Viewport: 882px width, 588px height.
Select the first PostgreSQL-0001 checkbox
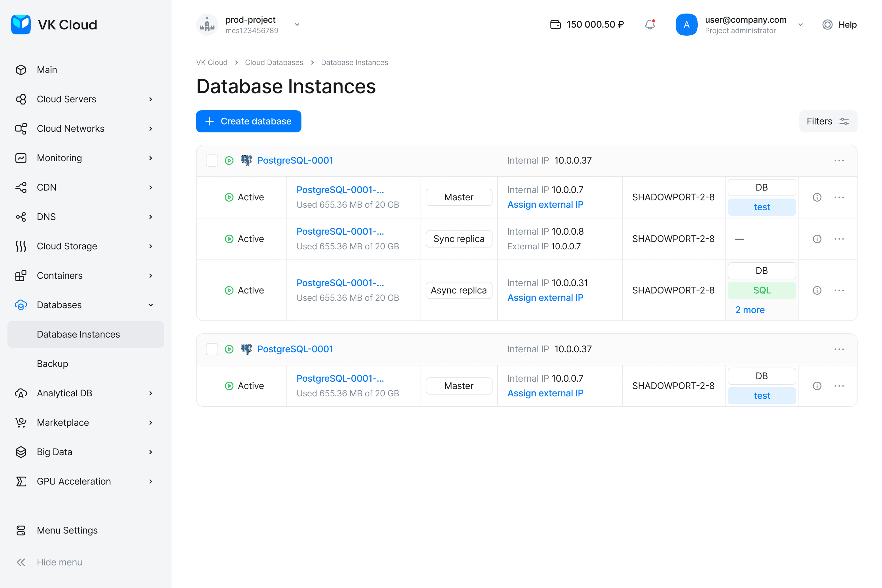coord(212,160)
